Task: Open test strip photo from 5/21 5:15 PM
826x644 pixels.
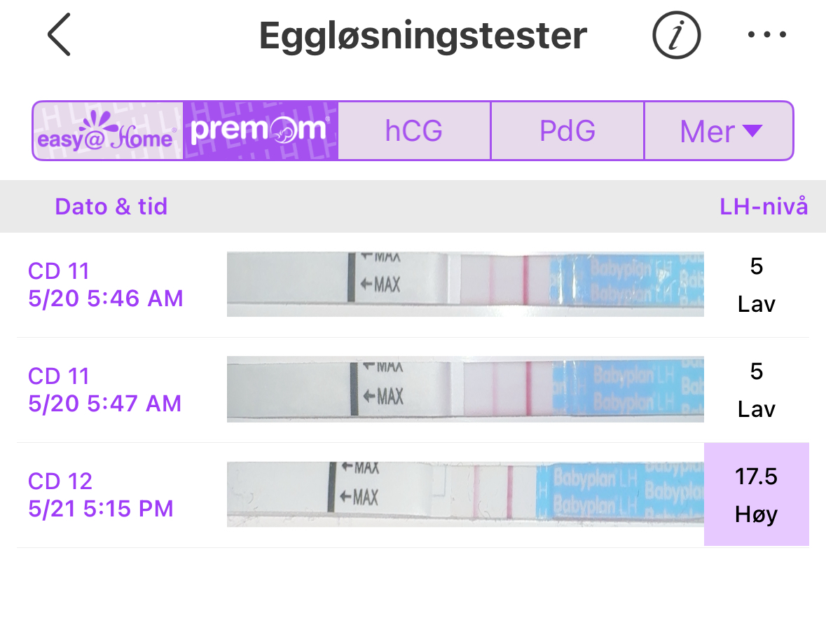Action: point(465,494)
